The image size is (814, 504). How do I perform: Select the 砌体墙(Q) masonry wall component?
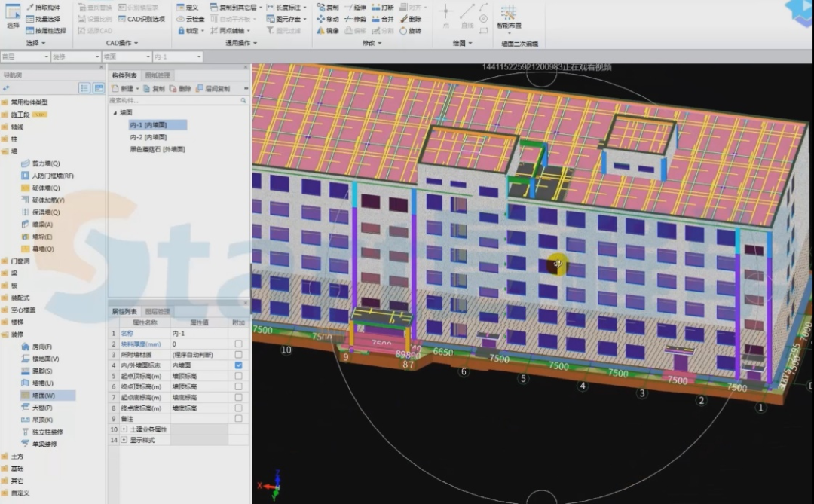[40, 188]
